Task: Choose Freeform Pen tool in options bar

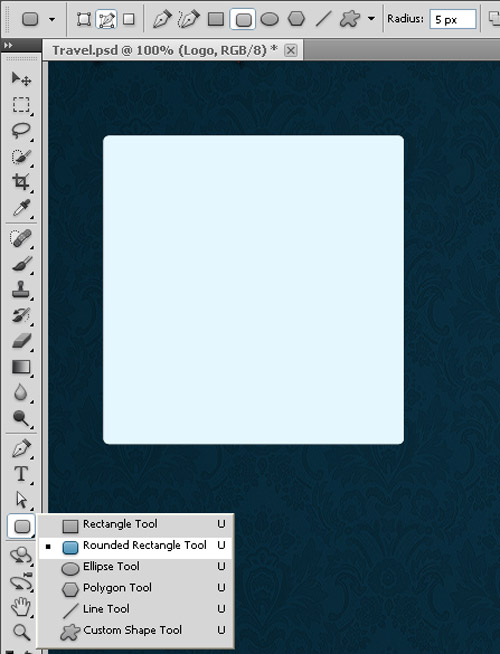Action: tap(188, 19)
